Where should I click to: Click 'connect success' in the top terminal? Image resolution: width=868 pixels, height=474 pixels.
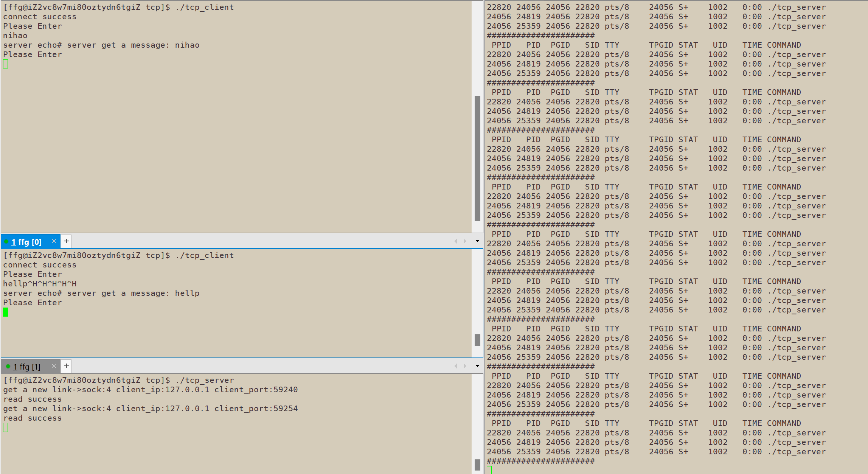point(40,17)
